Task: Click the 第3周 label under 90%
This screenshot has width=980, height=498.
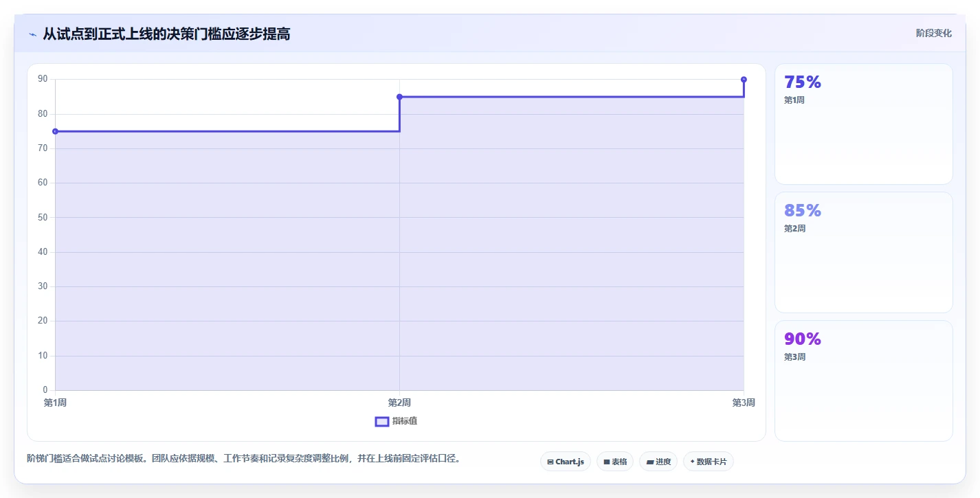Action: (x=794, y=357)
